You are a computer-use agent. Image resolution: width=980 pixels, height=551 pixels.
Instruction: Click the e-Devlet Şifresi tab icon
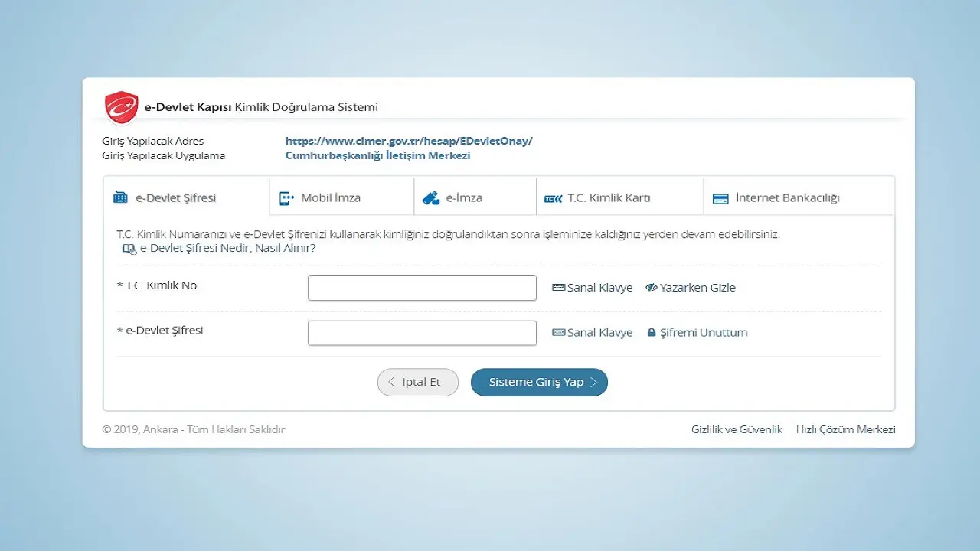click(x=120, y=197)
